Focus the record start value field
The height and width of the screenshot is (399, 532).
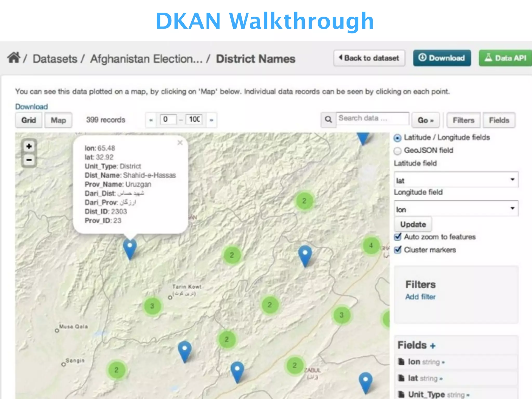(168, 119)
